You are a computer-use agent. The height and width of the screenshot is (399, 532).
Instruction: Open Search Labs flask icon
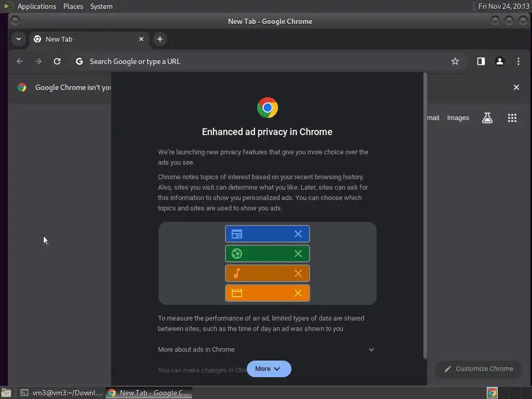pyautogui.click(x=487, y=118)
